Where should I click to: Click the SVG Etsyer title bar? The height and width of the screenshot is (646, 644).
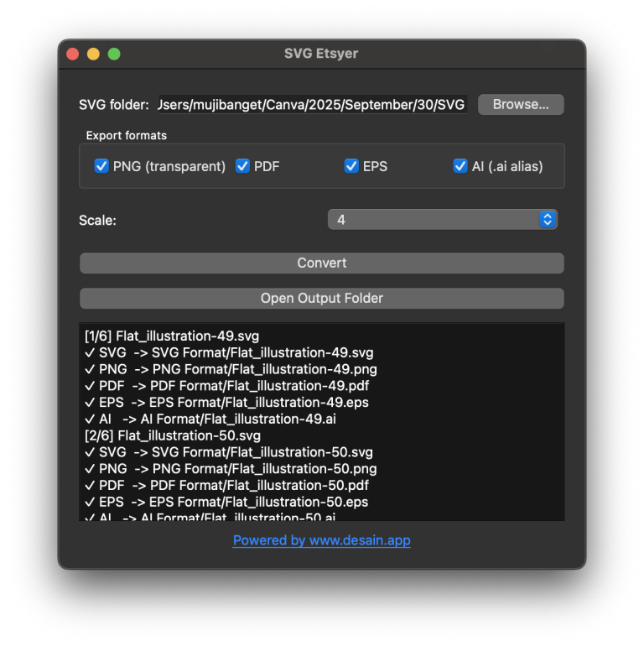click(321, 55)
